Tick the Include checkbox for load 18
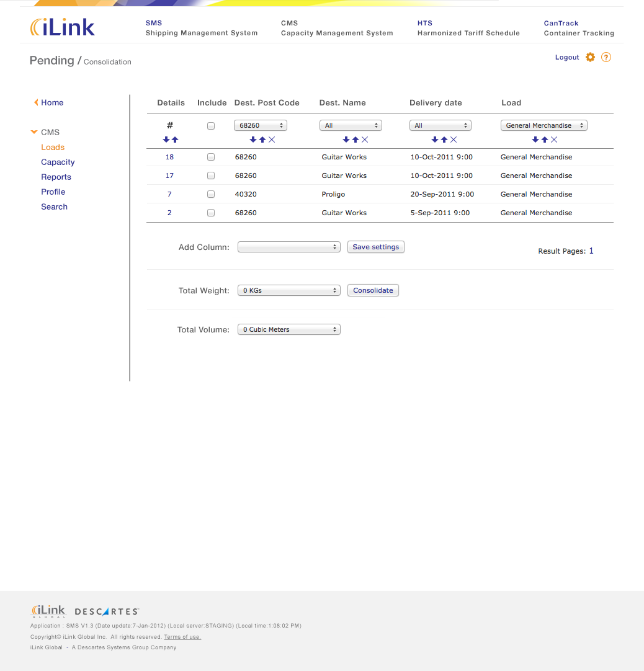This screenshot has height=671, width=644. point(211,157)
